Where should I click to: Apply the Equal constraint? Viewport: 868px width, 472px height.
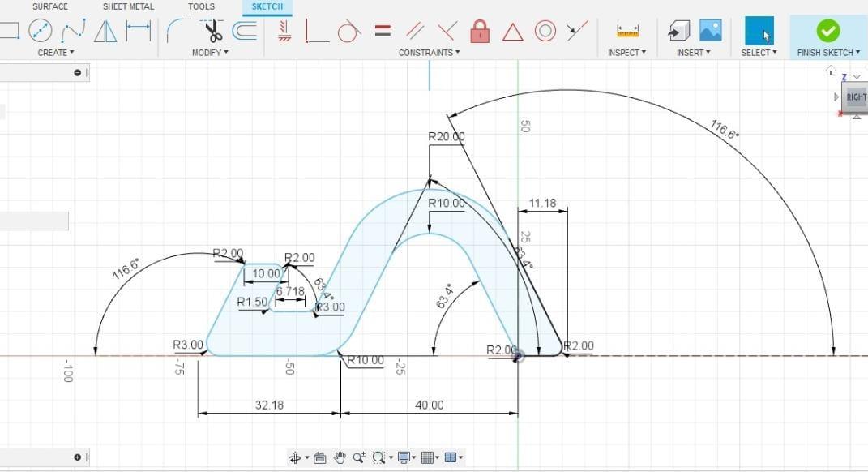(x=383, y=31)
